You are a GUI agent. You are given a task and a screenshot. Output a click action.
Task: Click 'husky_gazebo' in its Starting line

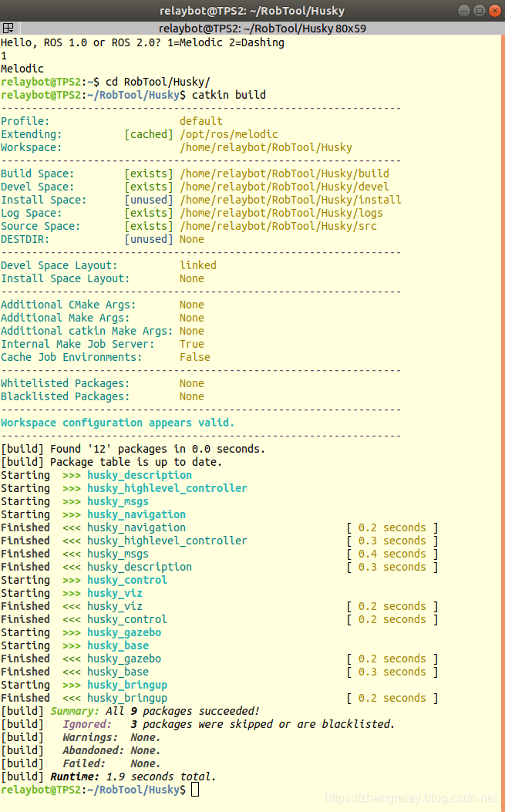124,633
